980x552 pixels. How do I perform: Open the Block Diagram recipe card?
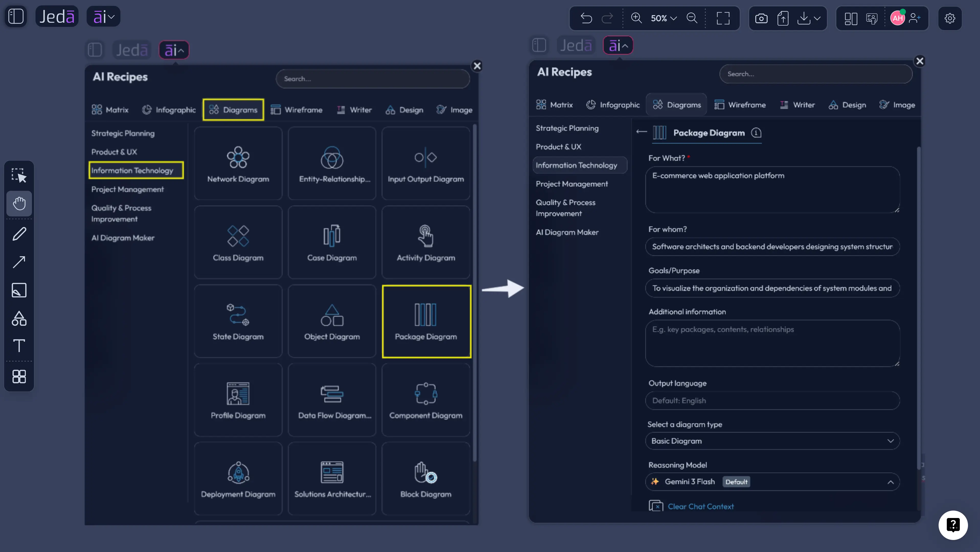tap(426, 479)
